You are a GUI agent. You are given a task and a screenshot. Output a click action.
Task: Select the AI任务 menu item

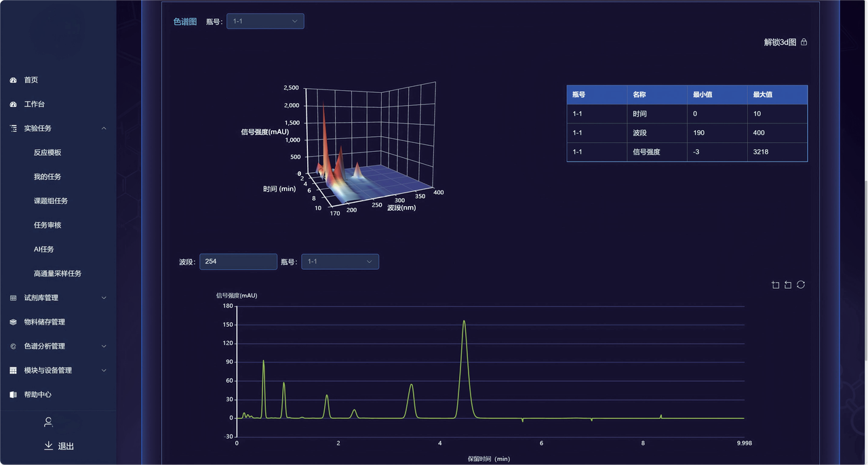click(44, 249)
